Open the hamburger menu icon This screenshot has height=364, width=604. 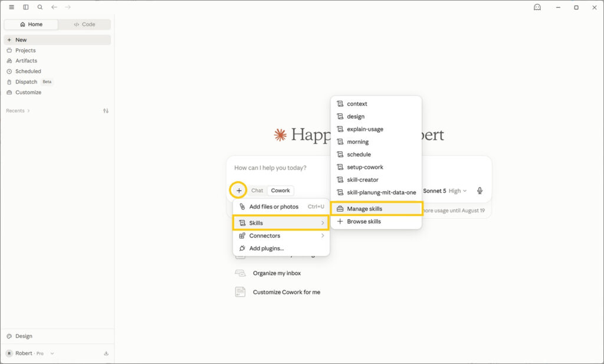pyautogui.click(x=12, y=7)
